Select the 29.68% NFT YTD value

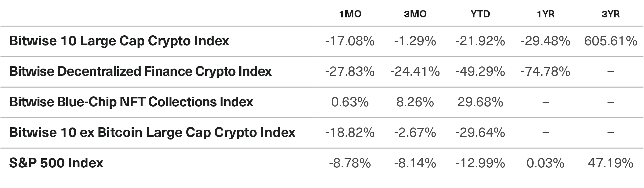point(480,102)
